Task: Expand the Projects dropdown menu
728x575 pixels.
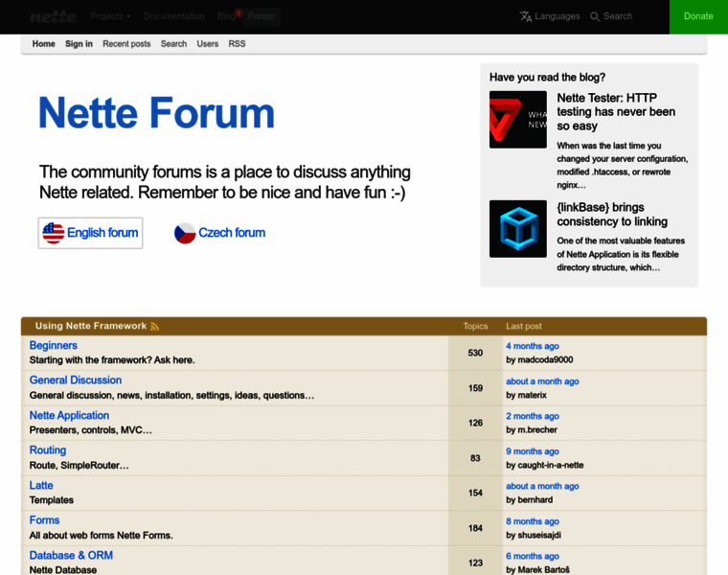Action: [110, 16]
